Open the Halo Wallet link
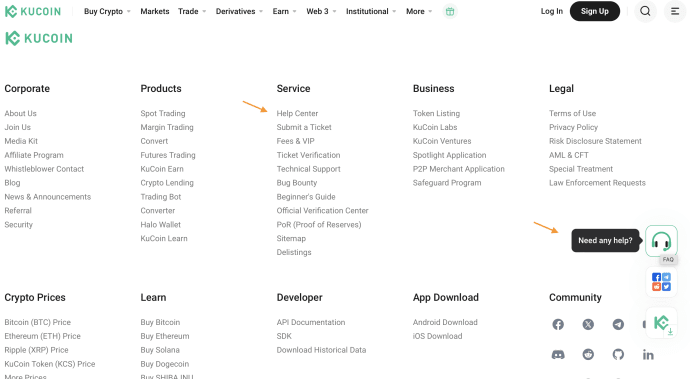 pyautogui.click(x=161, y=224)
